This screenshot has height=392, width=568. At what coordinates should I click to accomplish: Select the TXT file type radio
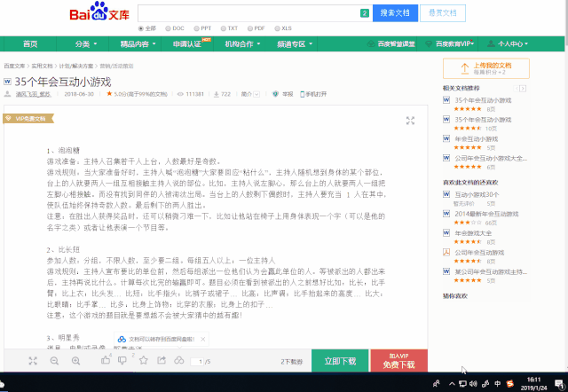(224, 28)
